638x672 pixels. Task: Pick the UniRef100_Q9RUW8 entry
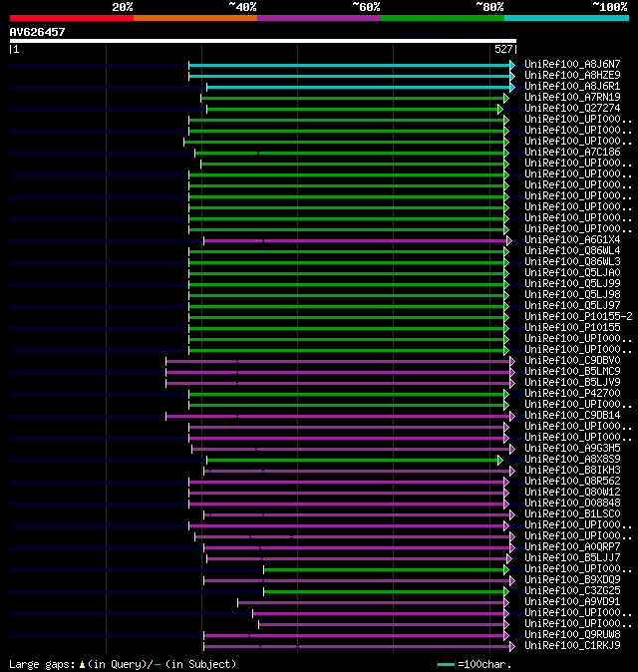572,635
